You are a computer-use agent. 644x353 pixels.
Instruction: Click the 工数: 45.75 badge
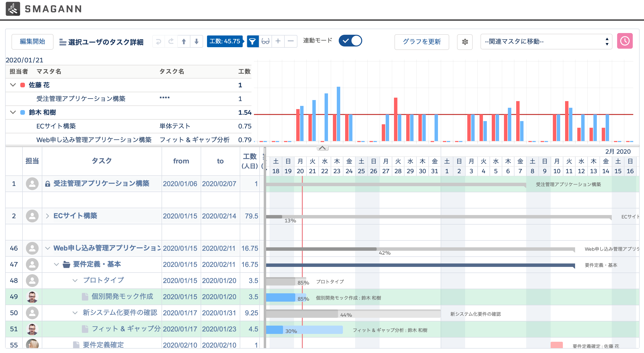point(225,41)
